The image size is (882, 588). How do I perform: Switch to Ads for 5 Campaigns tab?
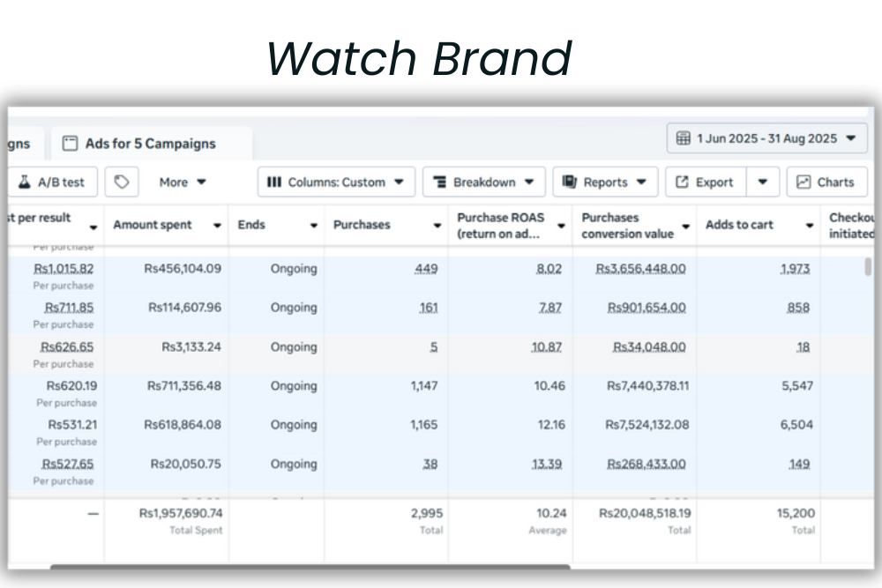[x=150, y=144]
